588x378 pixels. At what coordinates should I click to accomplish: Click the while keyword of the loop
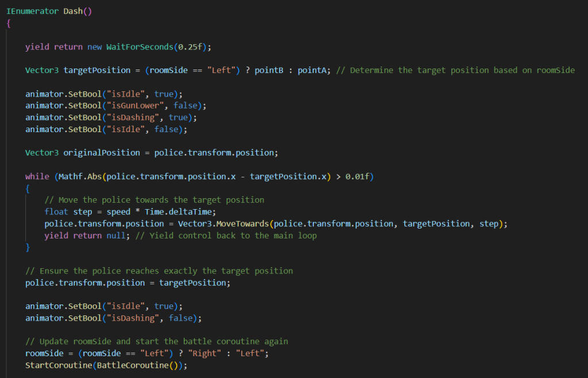coord(37,176)
